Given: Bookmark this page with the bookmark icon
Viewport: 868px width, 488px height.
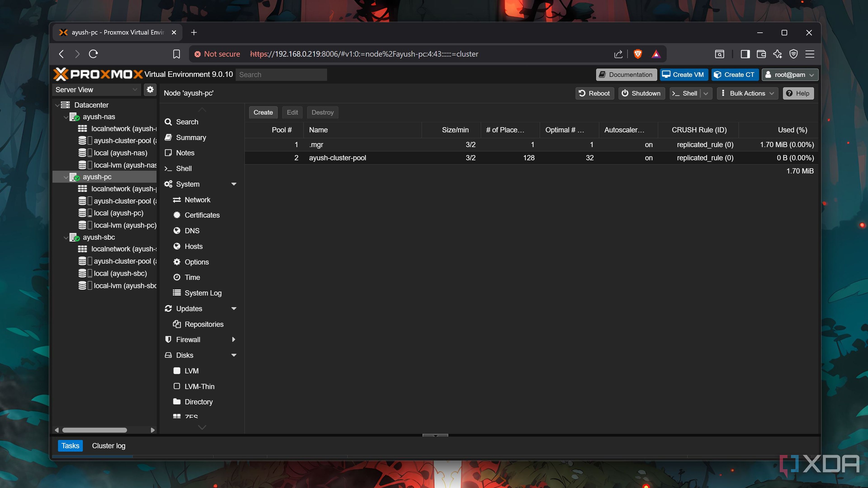Looking at the screenshot, I should pyautogui.click(x=176, y=54).
